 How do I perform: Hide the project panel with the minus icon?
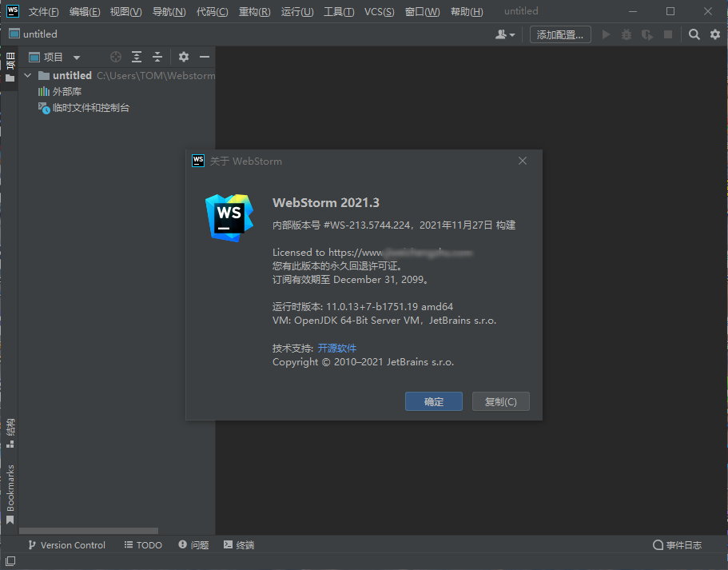pos(205,57)
